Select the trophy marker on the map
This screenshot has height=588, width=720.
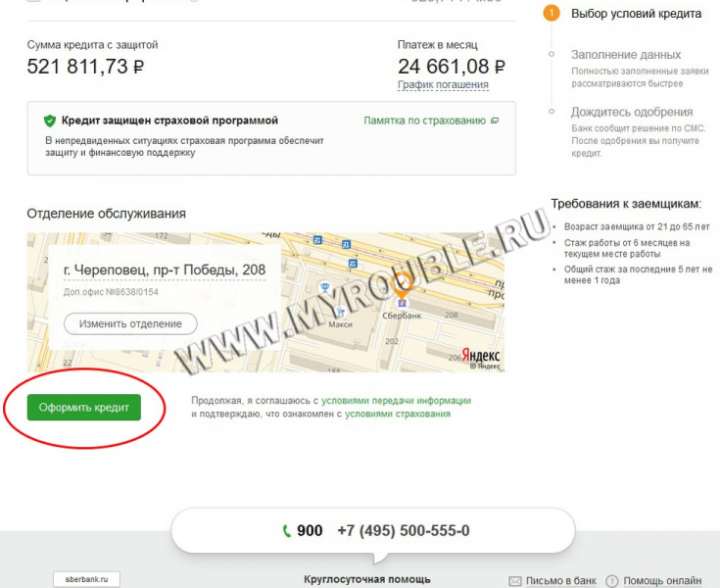tap(324, 287)
